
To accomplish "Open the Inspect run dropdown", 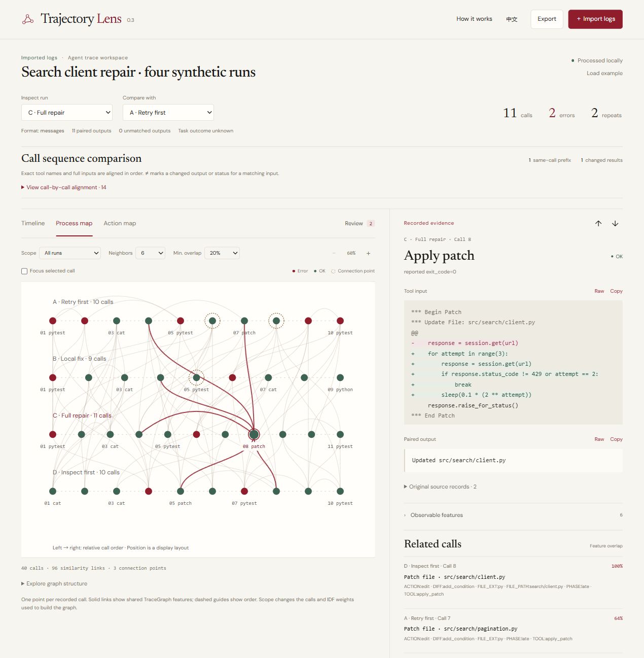I will point(67,113).
